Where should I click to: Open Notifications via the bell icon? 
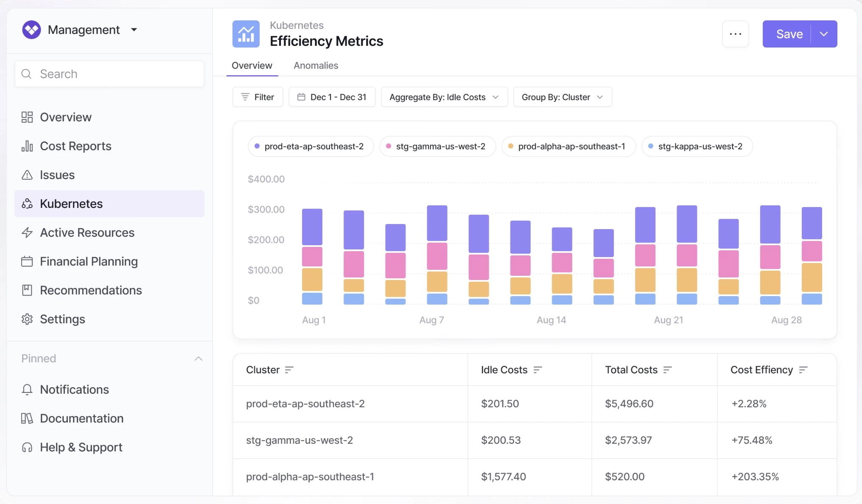[27, 389]
